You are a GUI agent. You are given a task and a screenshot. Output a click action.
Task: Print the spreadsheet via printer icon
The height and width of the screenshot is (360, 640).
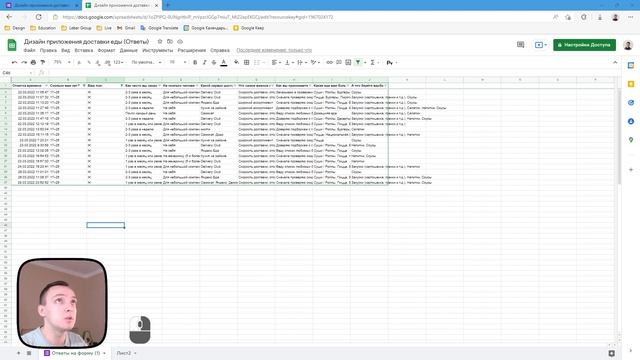click(33, 62)
